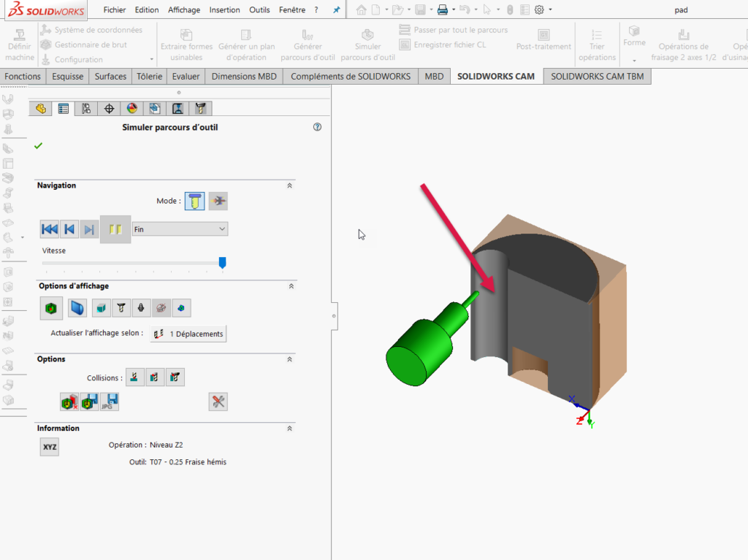Select the tool mode icon
Screen dimensions: 748x560
click(x=194, y=201)
